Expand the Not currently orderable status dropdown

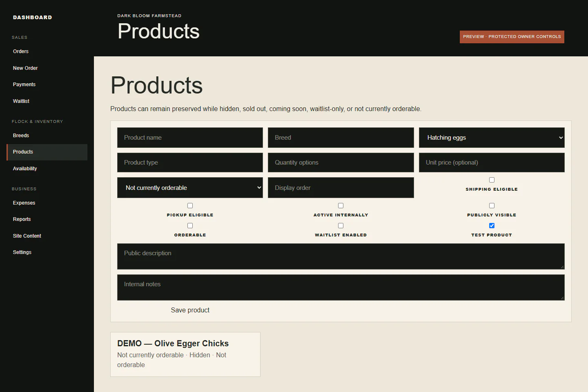190,188
